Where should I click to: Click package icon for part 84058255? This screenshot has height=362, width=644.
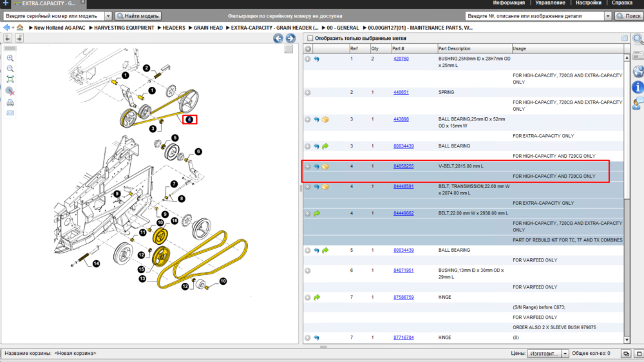click(325, 166)
